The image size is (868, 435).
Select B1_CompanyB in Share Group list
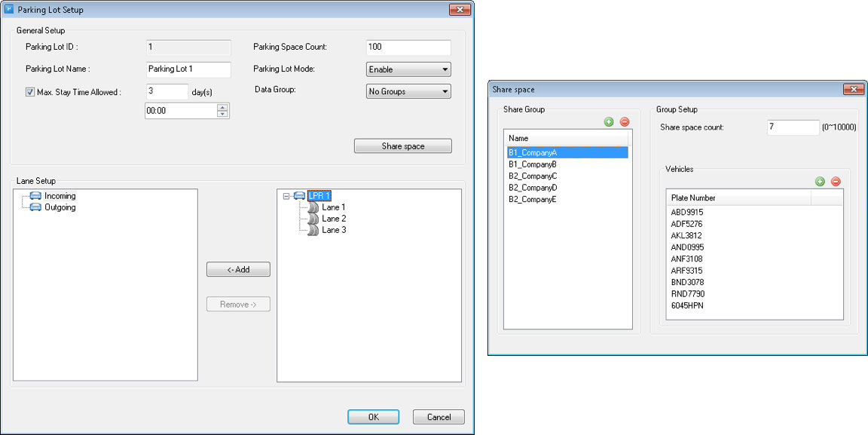pos(532,164)
